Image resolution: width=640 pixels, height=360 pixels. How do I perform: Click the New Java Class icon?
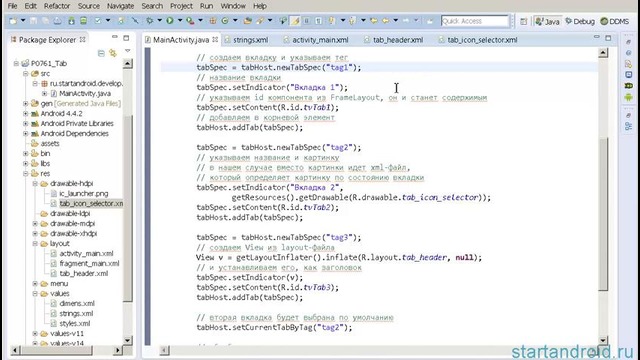225,21
